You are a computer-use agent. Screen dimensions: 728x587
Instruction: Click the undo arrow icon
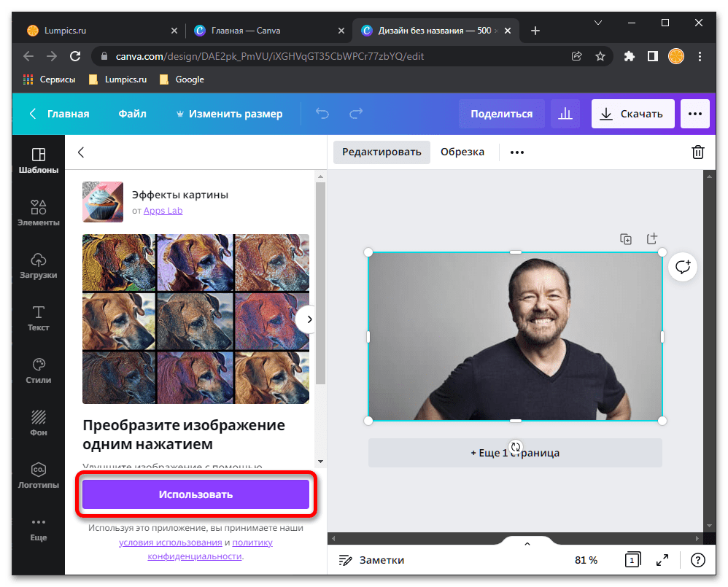(x=322, y=114)
